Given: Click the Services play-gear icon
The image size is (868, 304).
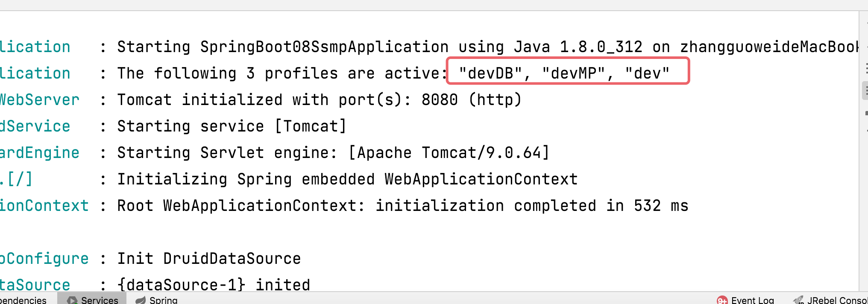Looking at the screenshot, I should tap(72, 300).
